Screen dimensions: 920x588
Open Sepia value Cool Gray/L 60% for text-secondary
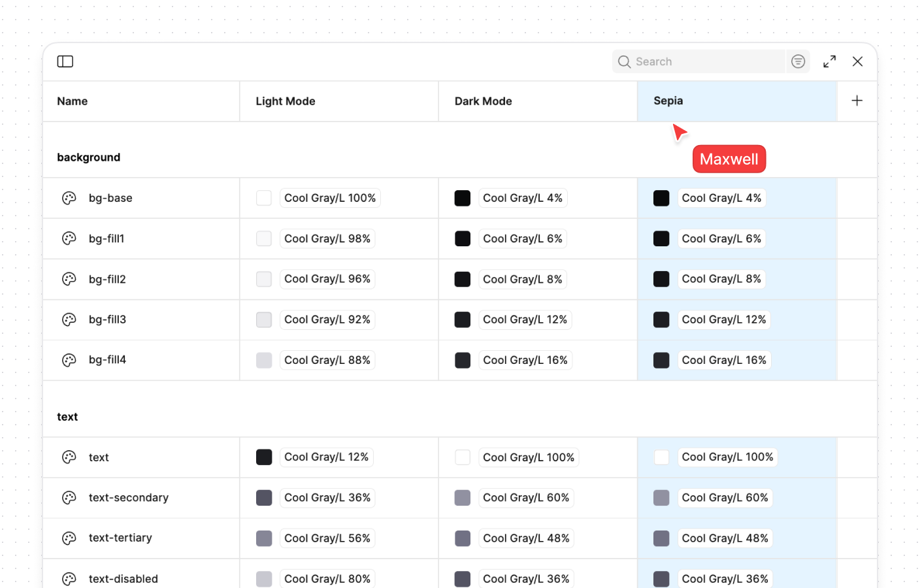click(x=725, y=498)
